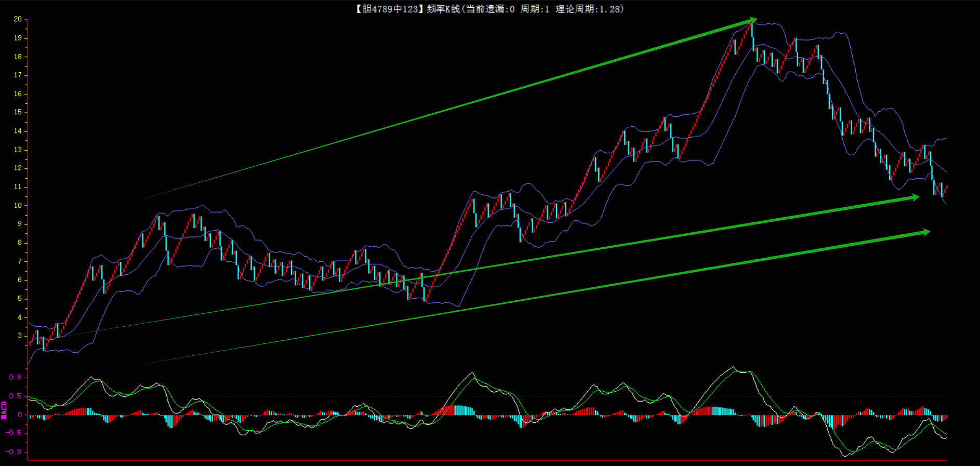Select the price axis label 18
The width and height of the screenshot is (980, 466).
point(18,57)
